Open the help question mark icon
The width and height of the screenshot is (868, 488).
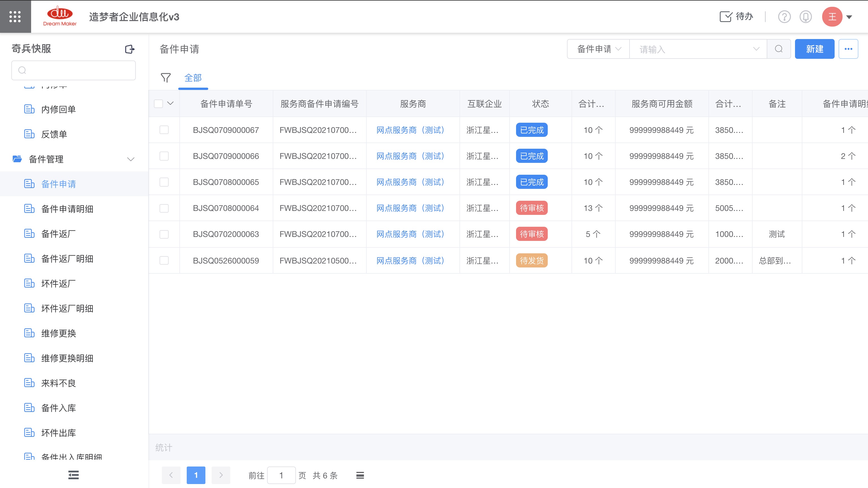pos(784,16)
